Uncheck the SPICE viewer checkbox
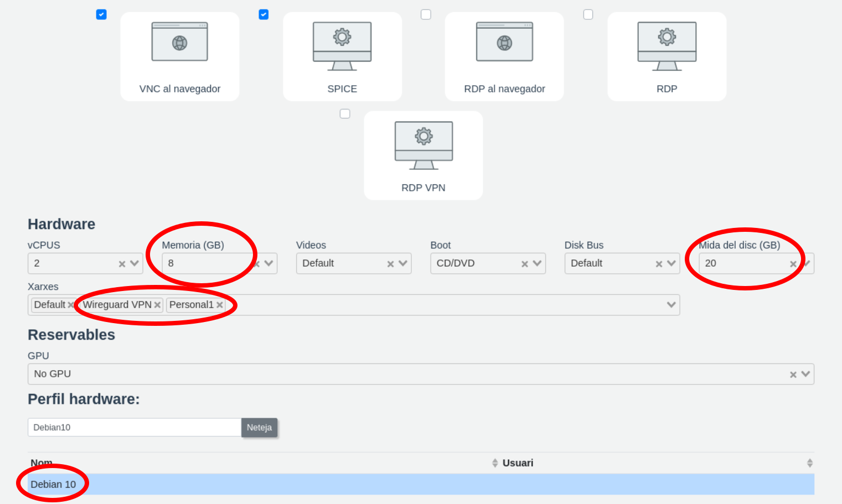This screenshot has width=842, height=504. [264, 14]
